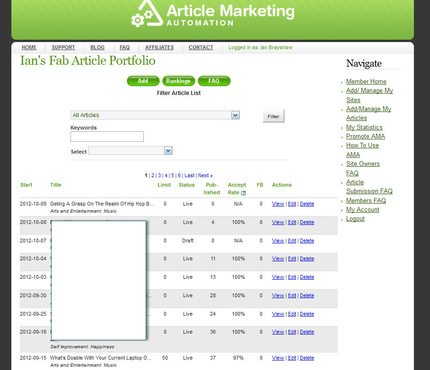
Task: Open AFFILIATES in top menu
Action: point(159,47)
